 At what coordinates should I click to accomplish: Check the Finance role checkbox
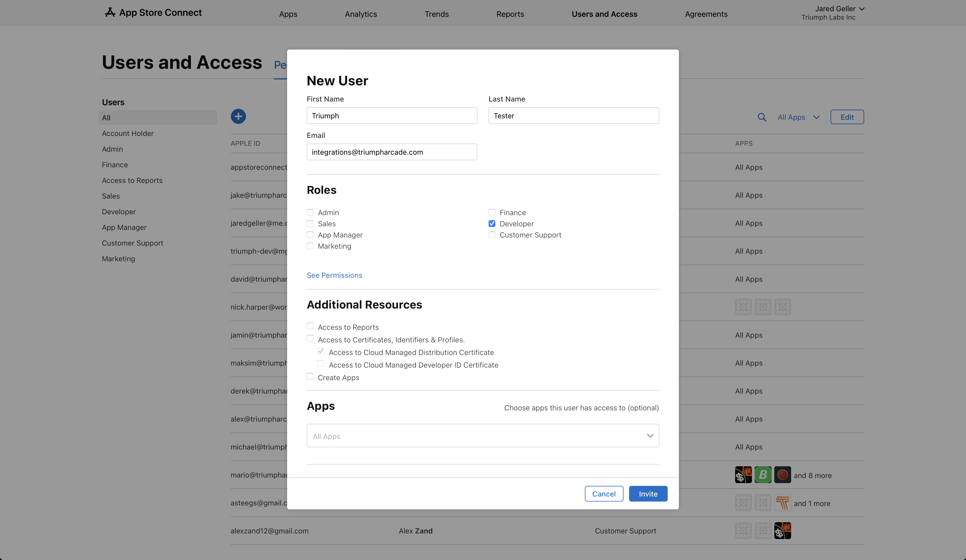[x=492, y=212]
